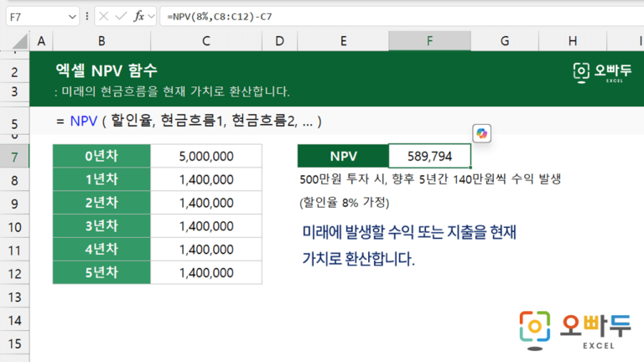The width and height of the screenshot is (644, 362).
Task: Select row 8 header
Action: pyautogui.click(x=14, y=181)
